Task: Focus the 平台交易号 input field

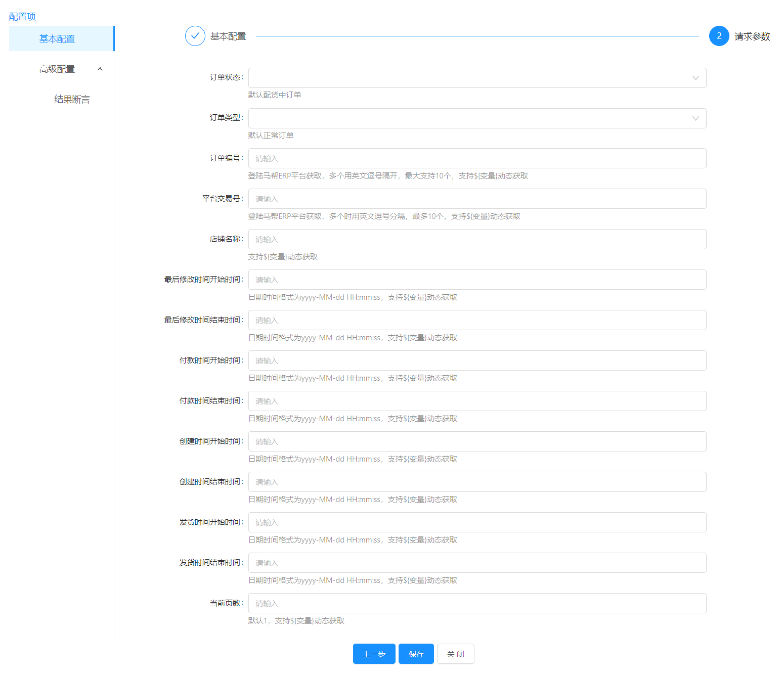Action: 476,199
